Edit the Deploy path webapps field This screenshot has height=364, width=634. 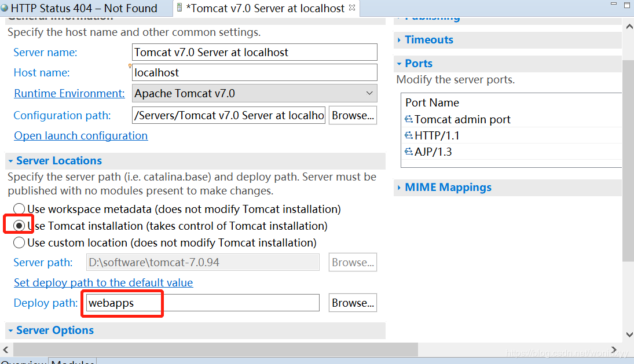[x=203, y=303]
